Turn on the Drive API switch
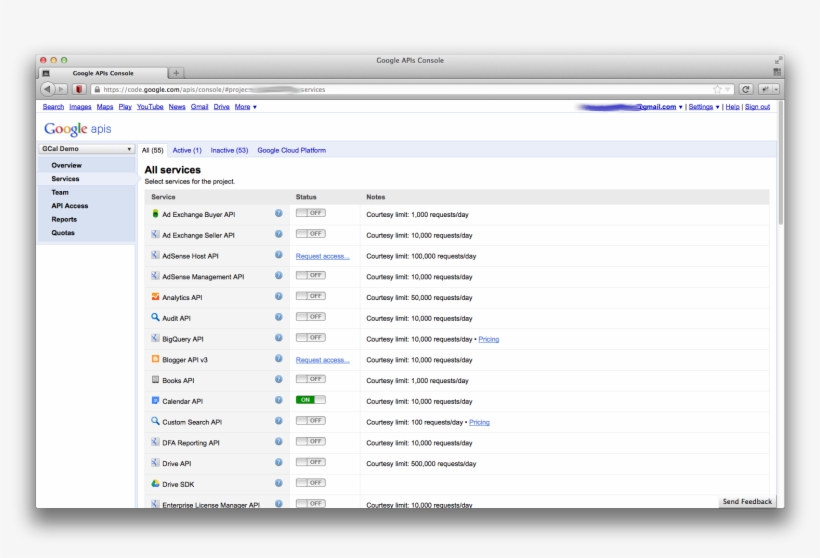Screen dimensions: 820x558 pos(311,462)
